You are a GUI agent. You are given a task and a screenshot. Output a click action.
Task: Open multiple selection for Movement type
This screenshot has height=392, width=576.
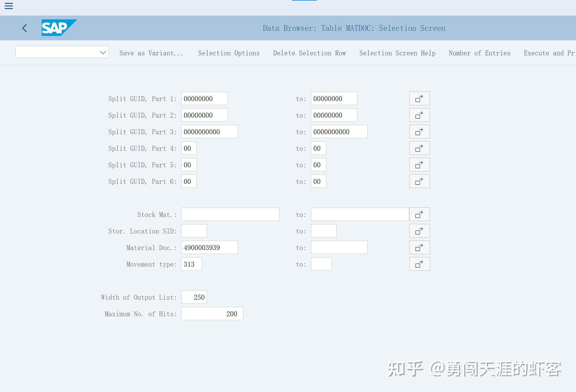(x=419, y=264)
